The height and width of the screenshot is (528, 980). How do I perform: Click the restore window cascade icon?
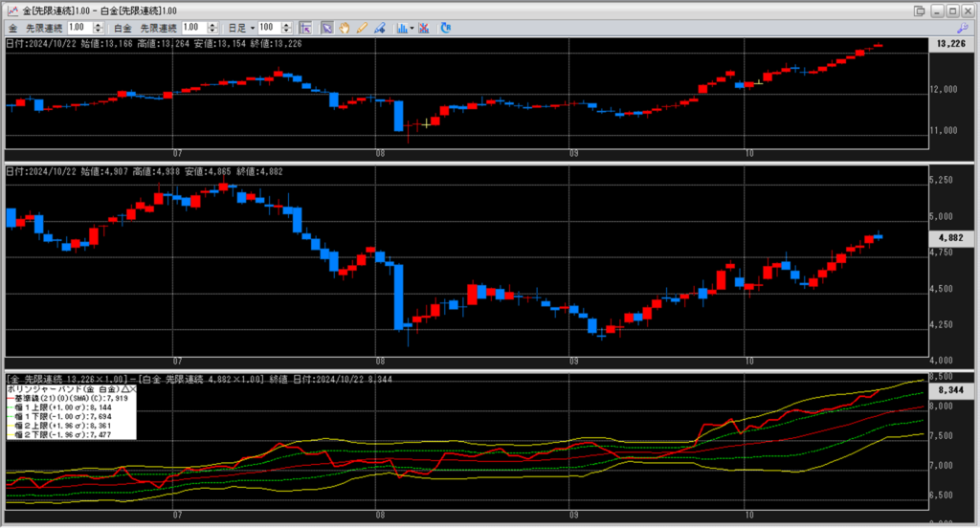[x=921, y=11]
